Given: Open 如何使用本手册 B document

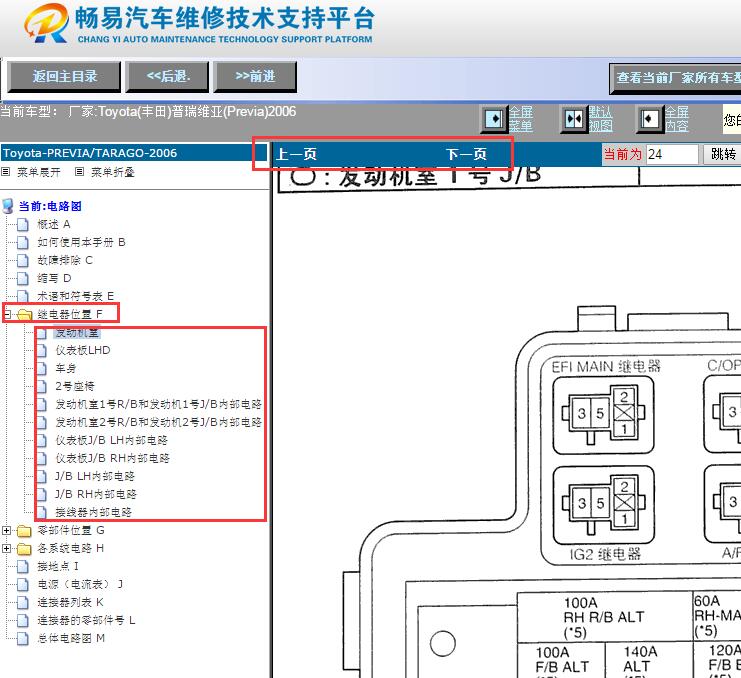Looking at the screenshot, I should (81, 242).
